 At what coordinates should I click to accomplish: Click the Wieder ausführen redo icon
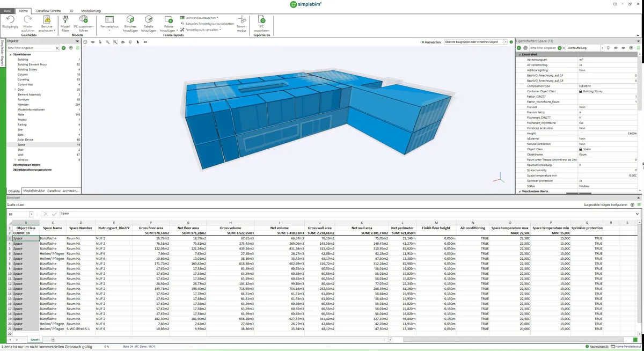tap(27, 20)
